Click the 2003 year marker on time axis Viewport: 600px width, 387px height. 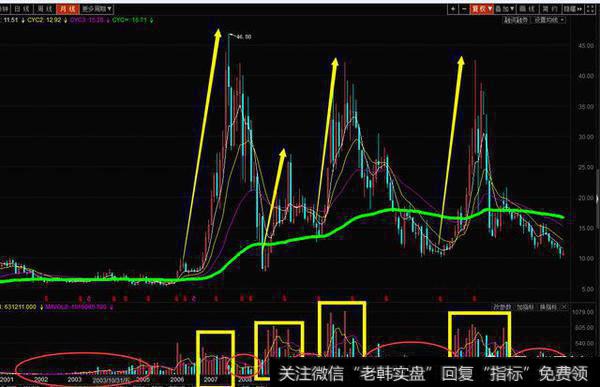(x=74, y=380)
